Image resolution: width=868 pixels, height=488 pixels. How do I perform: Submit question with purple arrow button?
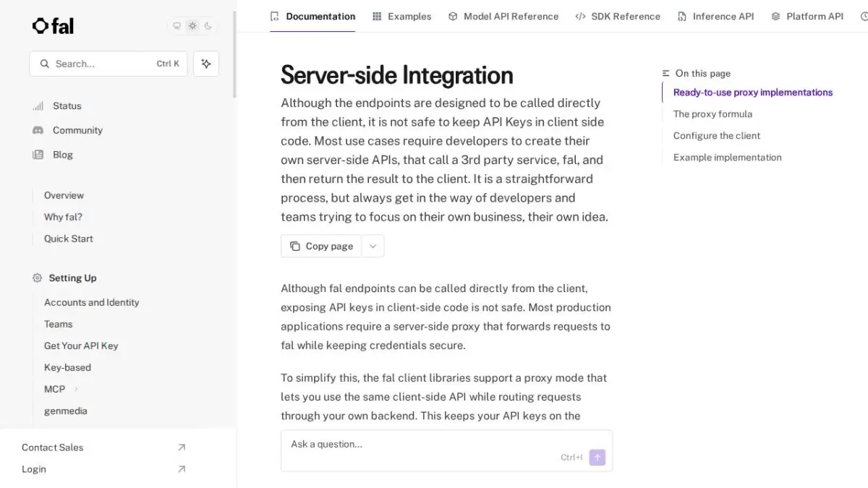tap(597, 458)
